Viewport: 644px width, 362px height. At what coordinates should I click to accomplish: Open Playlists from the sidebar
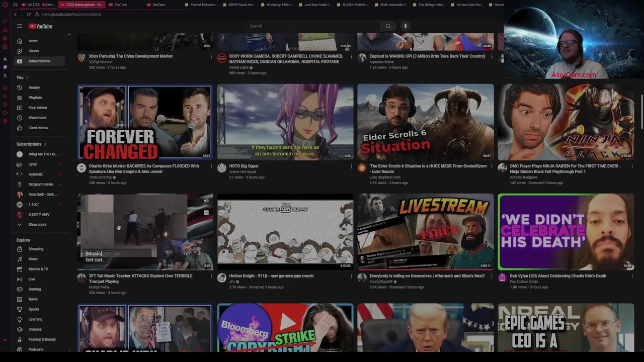pyautogui.click(x=39, y=98)
